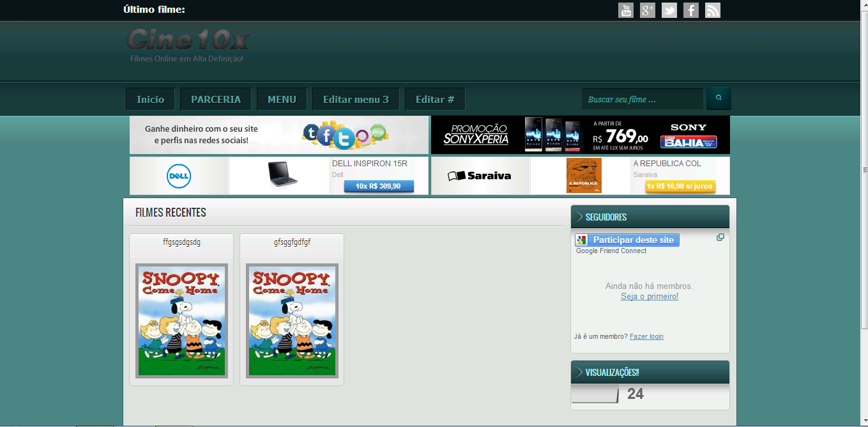Click the arrow icon beside Visualizações heading
Screen dimensions: 868x427
tap(579, 372)
